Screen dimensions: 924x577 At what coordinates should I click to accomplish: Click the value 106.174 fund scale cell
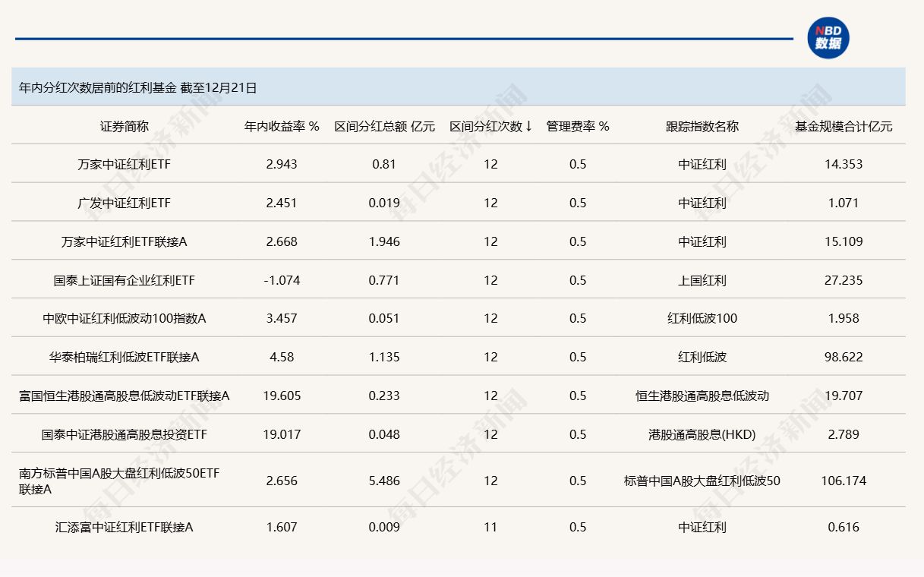[x=844, y=481]
